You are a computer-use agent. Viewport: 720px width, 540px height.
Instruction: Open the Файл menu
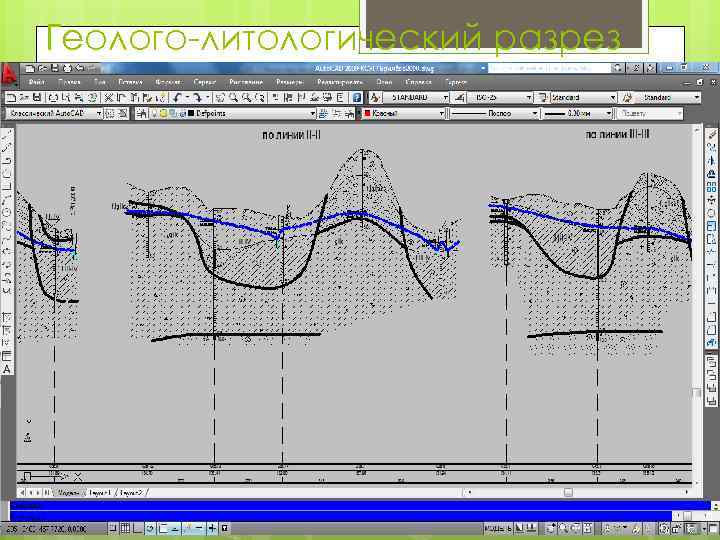(x=36, y=82)
